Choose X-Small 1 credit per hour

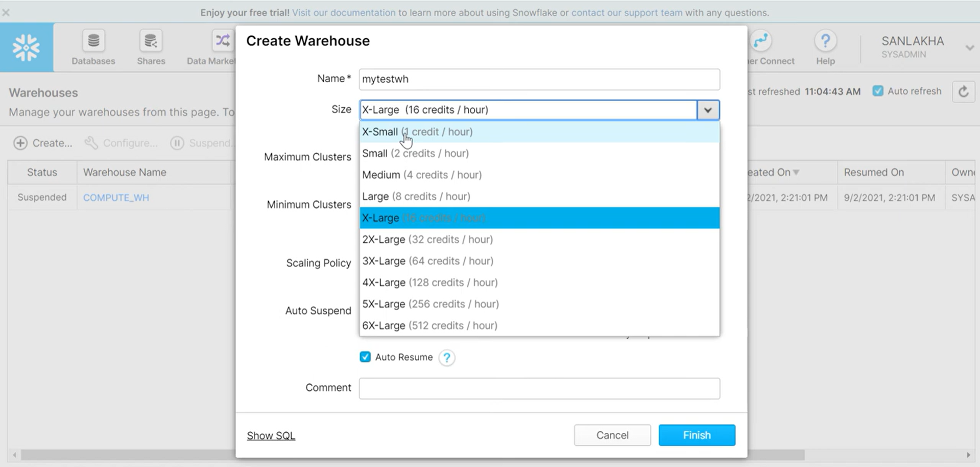click(540, 132)
